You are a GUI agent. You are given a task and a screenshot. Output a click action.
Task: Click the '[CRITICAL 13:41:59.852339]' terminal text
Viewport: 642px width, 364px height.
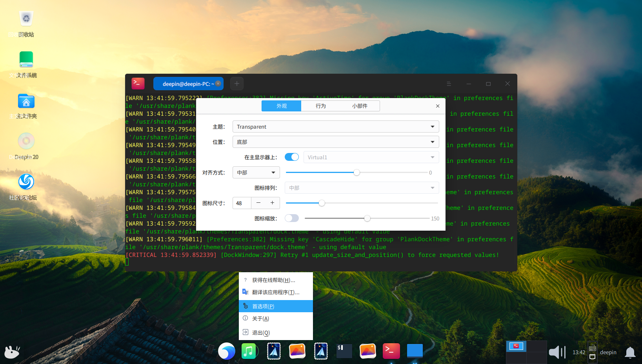[x=171, y=255]
